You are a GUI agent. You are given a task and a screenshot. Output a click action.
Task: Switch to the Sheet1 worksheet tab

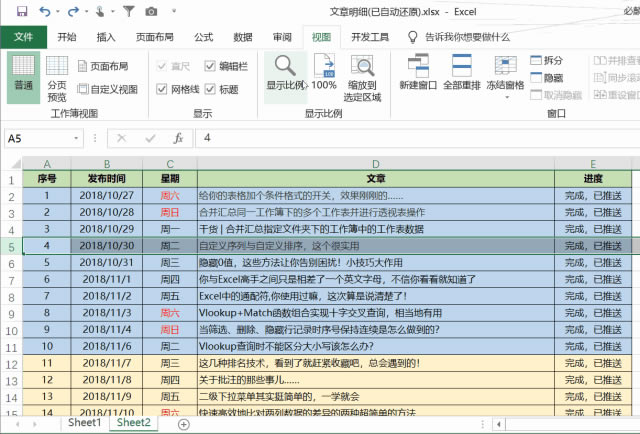click(84, 423)
